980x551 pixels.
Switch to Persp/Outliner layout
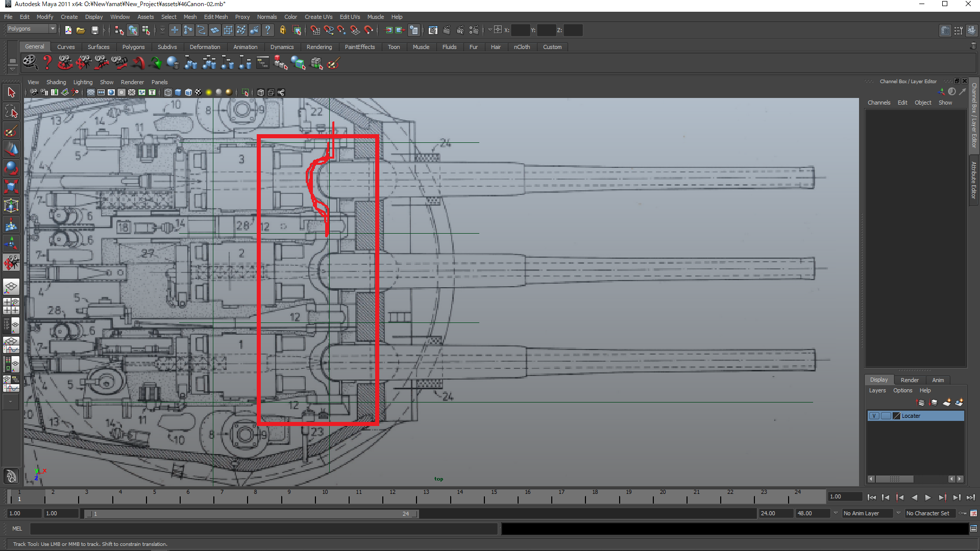(11, 325)
